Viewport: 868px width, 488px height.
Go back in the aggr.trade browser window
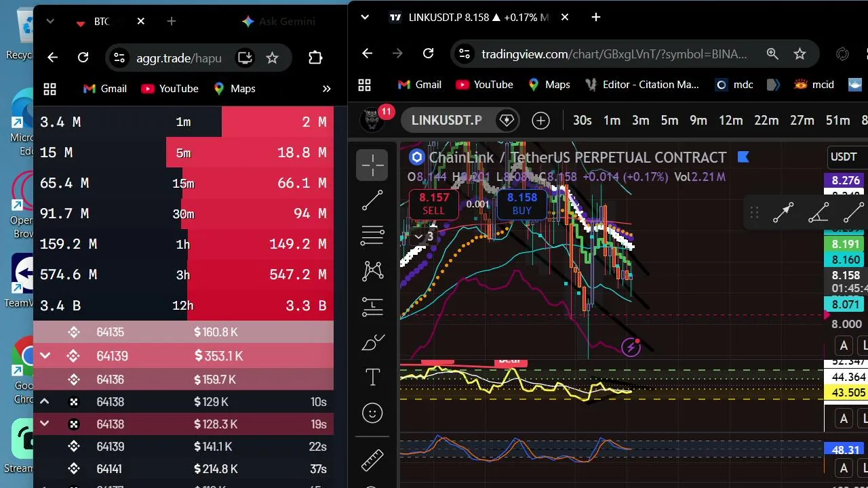click(x=52, y=58)
